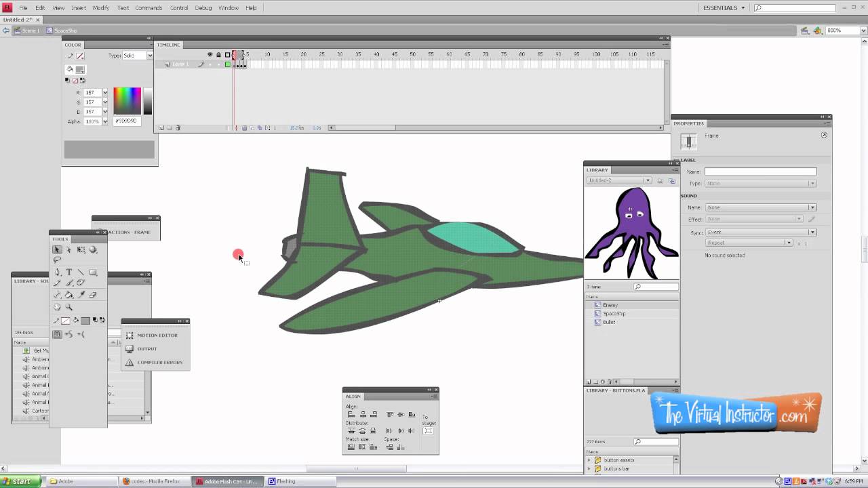This screenshot has width=868, height=488.
Task: Toggle Snap to Objects magnet in Tools
Action: coord(57,333)
